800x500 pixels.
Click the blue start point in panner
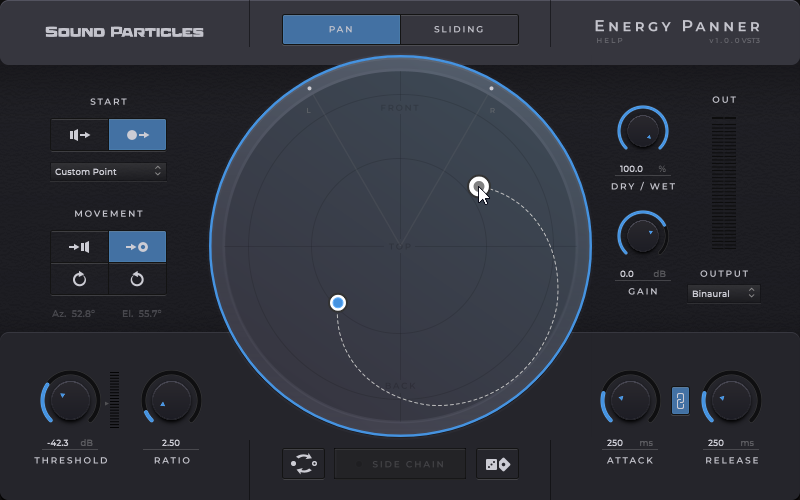coord(338,303)
